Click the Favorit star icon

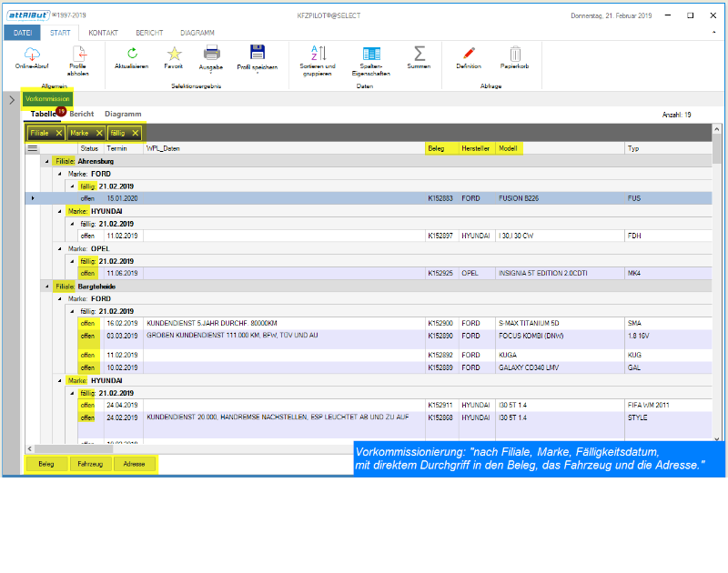tap(174, 54)
